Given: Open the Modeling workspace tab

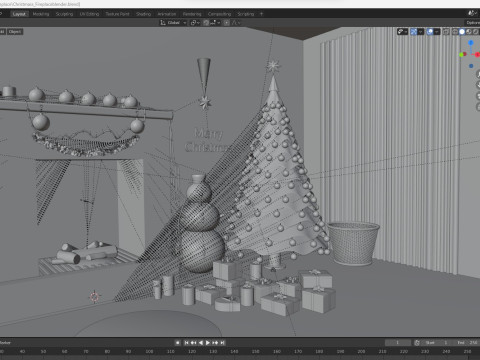Looking at the screenshot, I should click(x=41, y=14).
